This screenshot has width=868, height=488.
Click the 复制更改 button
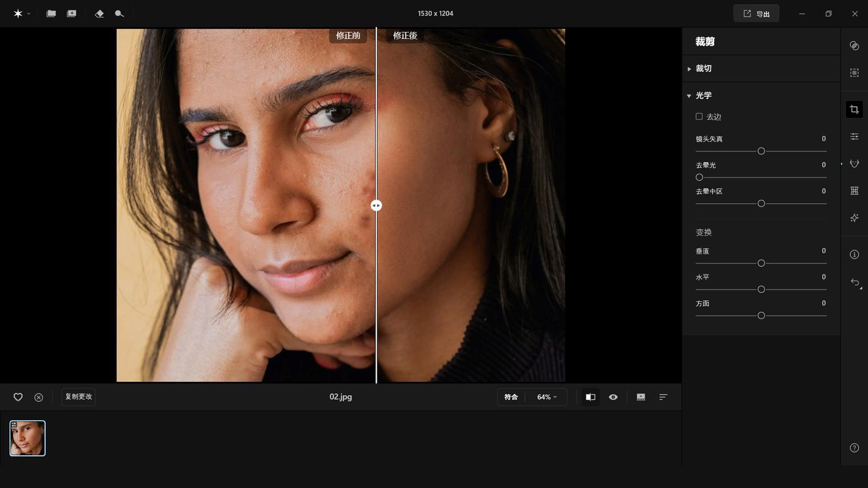point(79,396)
